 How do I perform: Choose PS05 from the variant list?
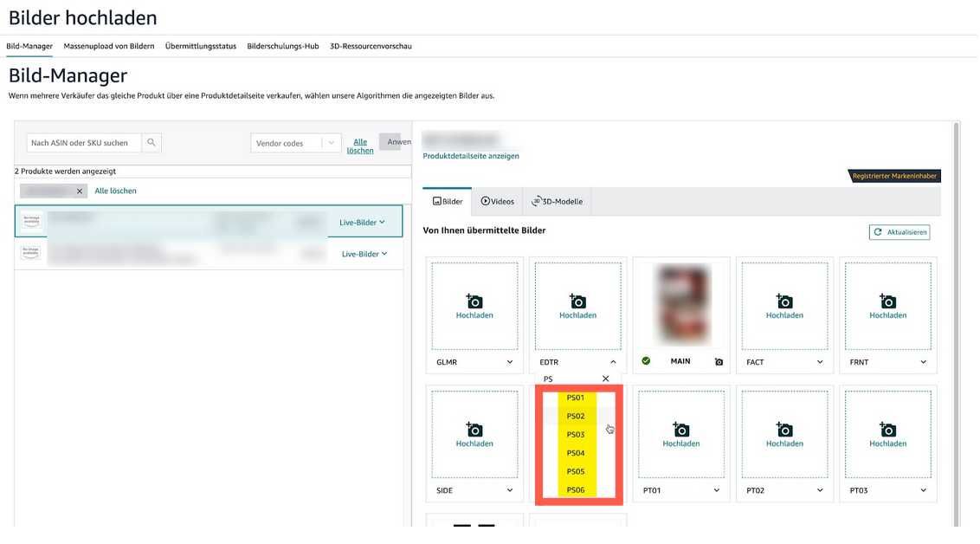[x=576, y=471]
